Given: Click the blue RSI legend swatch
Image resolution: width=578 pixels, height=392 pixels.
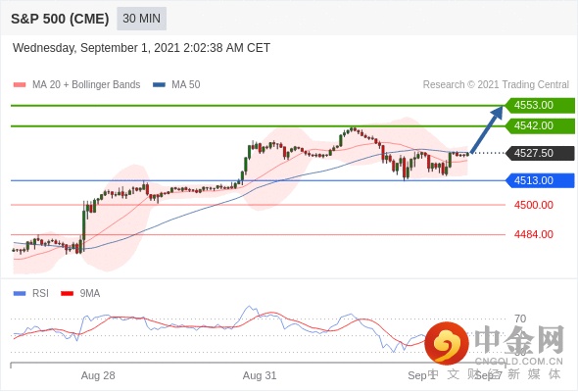Looking at the screenshot, I should coord(20,294).
